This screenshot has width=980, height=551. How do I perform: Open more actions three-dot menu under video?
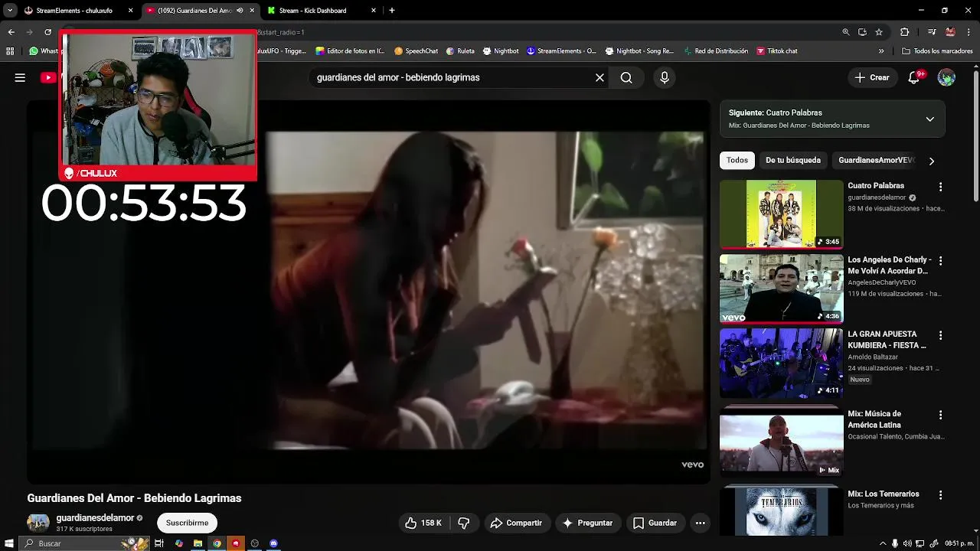click(700, 523)
